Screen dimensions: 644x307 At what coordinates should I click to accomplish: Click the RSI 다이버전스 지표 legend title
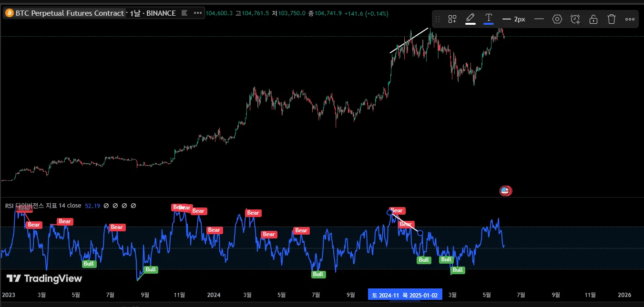[43, 206]
